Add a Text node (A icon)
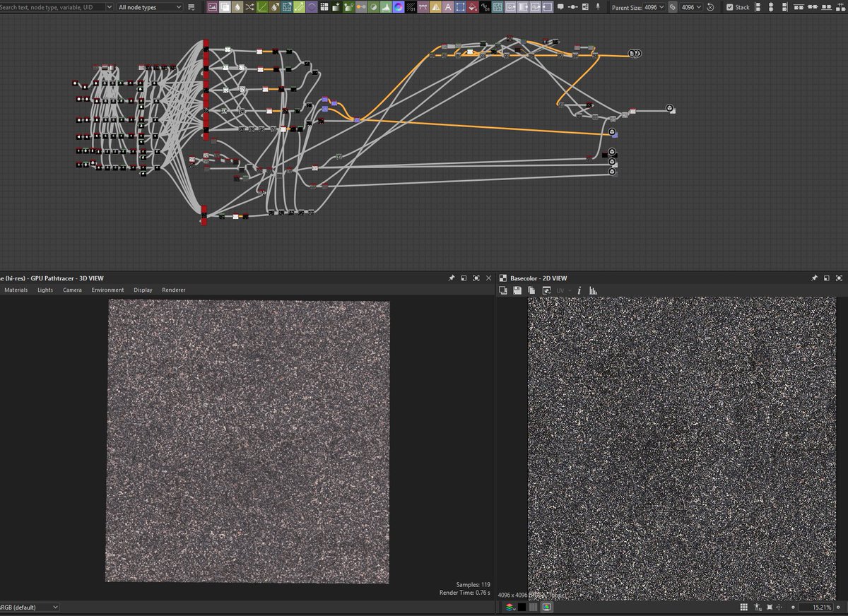848x616 pixels. coord(448,7)
